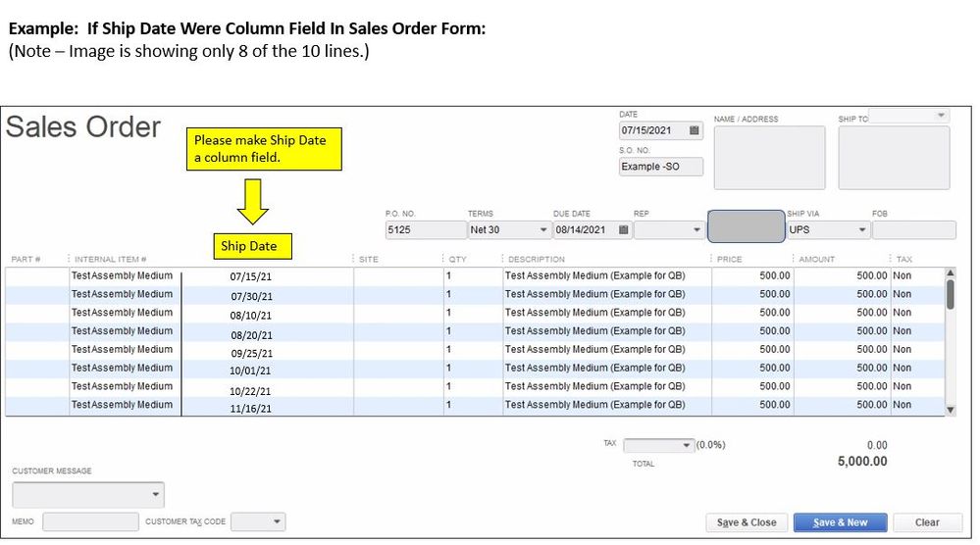Open the DUE DATE calendar icon
Image resolution: width=980 pixels, height=545 pixels.
[x=623, y=230]
